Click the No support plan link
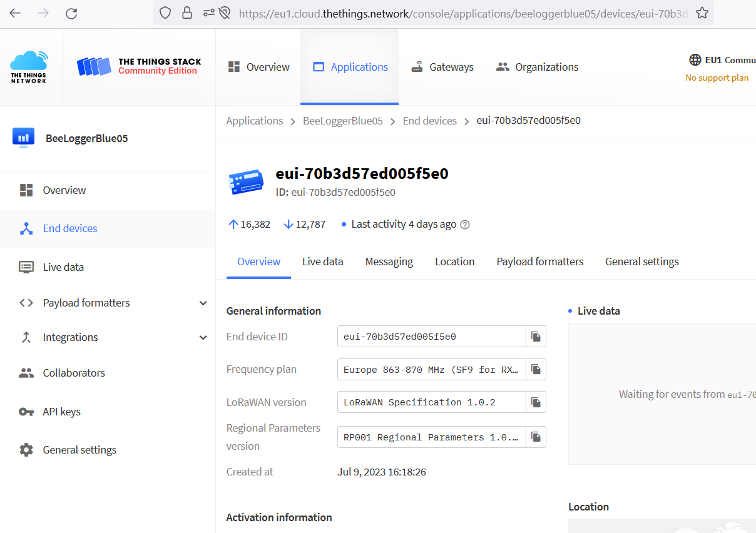This screenshot has width=756, height=533. click(x=718, y=78)
